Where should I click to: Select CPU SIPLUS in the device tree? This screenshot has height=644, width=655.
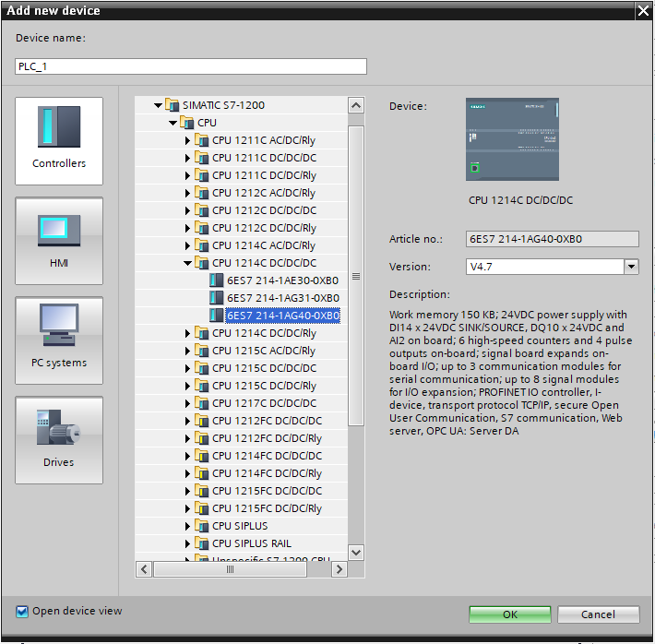pyautogui.click(x=240, y=526)
